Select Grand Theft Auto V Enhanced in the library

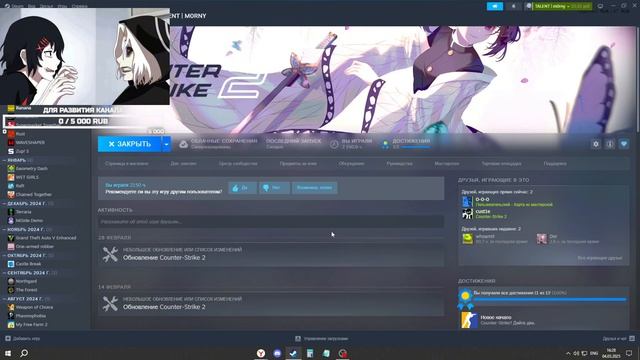coord(46,238)
